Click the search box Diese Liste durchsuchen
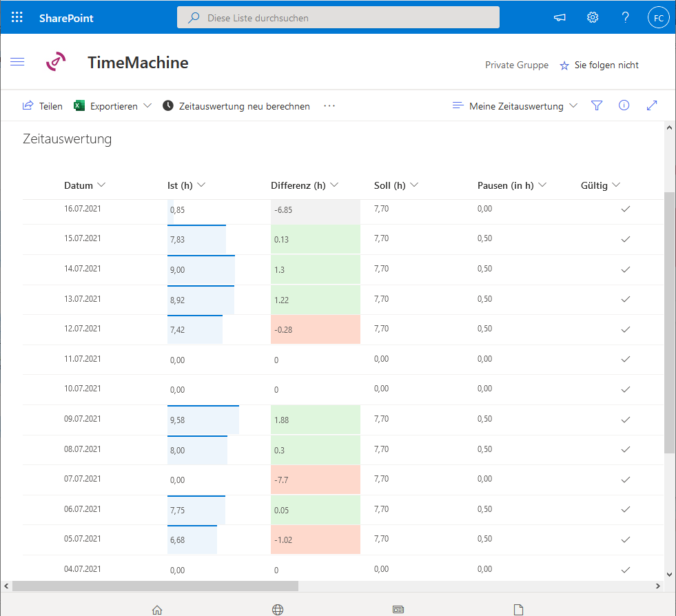The image size is (676, 616). [x=338, y=18]
